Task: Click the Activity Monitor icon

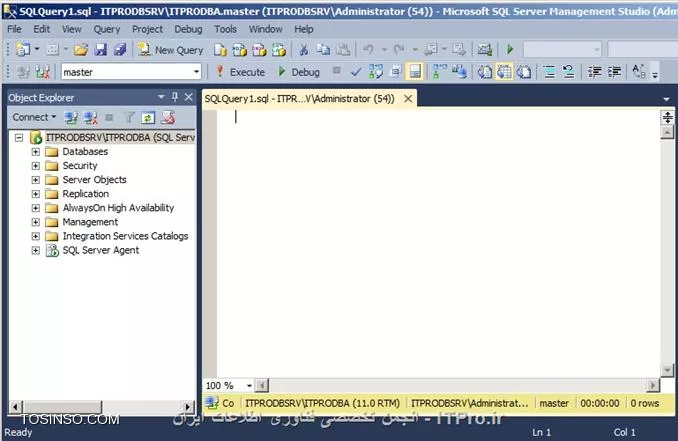Action: click(x=485, y=50)
